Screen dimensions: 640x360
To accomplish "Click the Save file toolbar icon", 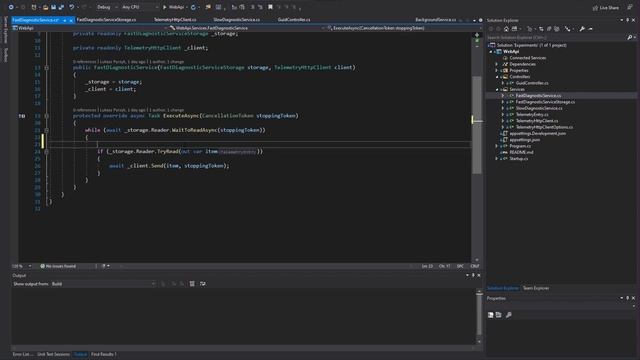I will pyautogui.click(x=53, y=7).
